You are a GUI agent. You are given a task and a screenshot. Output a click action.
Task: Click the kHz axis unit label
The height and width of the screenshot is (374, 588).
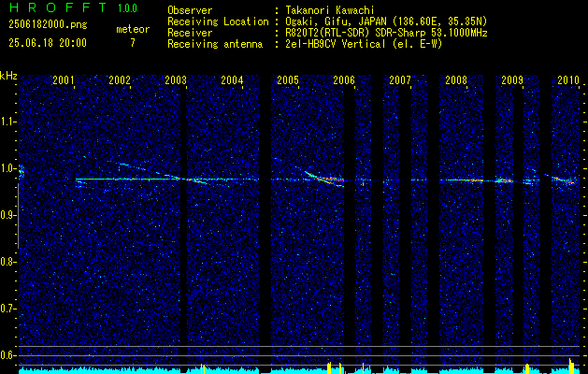click(9, 76)
